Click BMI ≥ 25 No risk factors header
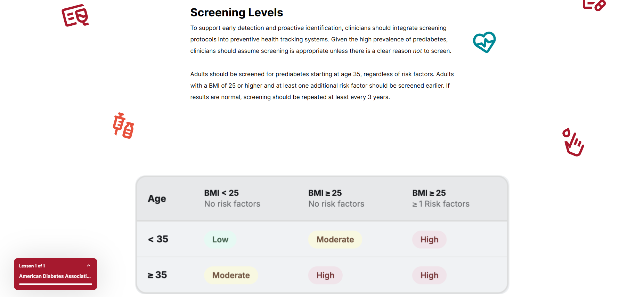 (x=336, y=198)
